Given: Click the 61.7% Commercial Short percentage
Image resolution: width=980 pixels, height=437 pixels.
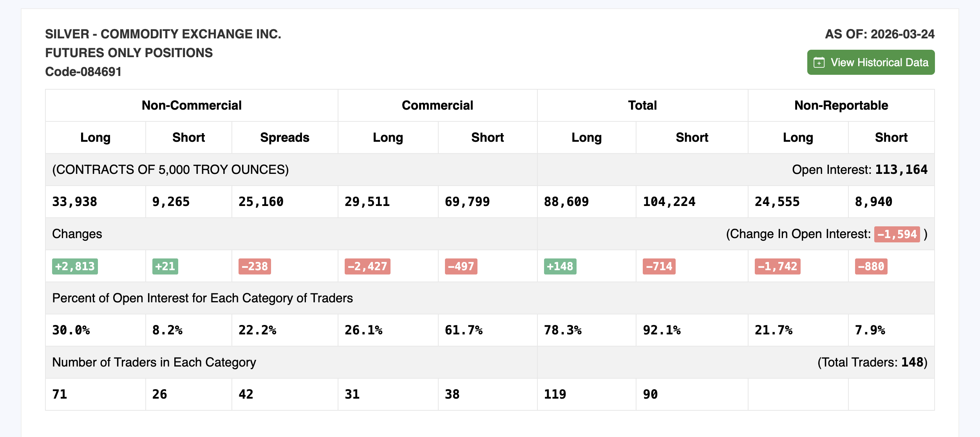Looking at the screenshot, I should pos(463,330).
